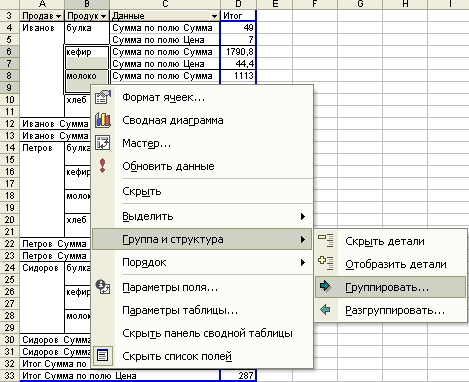Select Обновить данные menu entry

click(x=202, y=166)
